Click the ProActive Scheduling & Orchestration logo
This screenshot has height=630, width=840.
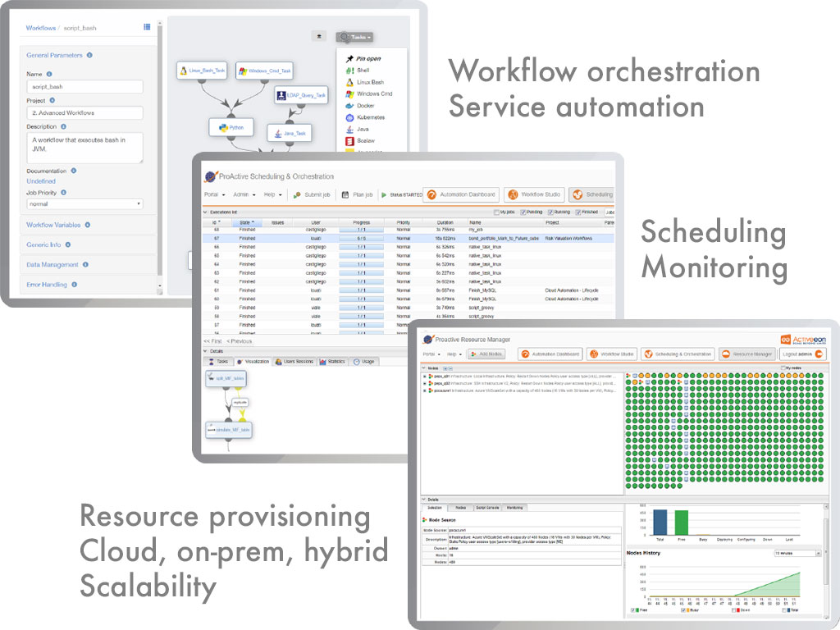click(x=211, y=176)
